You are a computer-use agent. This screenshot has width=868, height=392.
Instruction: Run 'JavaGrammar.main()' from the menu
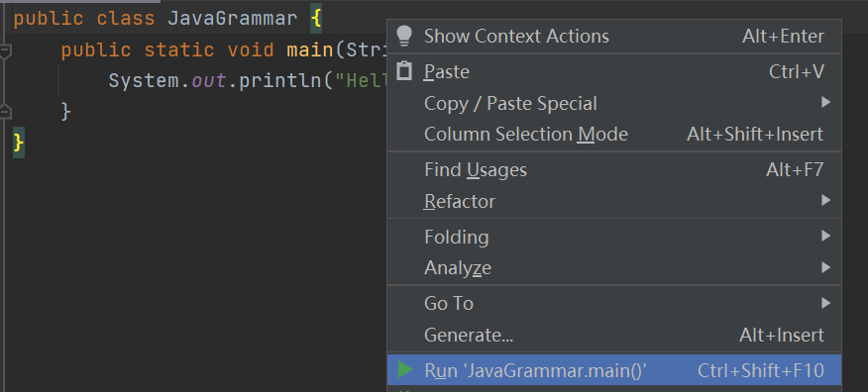tap(614, 370)
